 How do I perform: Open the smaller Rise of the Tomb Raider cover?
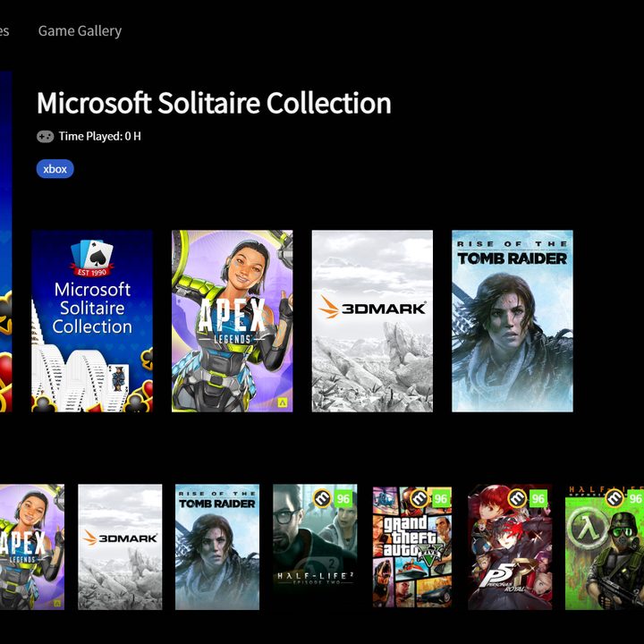[x=217, y=547]
